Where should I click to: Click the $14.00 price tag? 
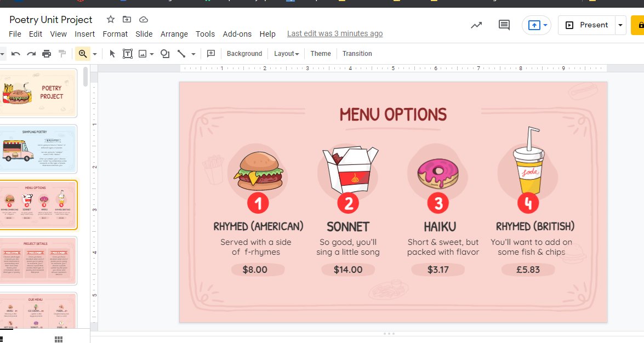348,270
